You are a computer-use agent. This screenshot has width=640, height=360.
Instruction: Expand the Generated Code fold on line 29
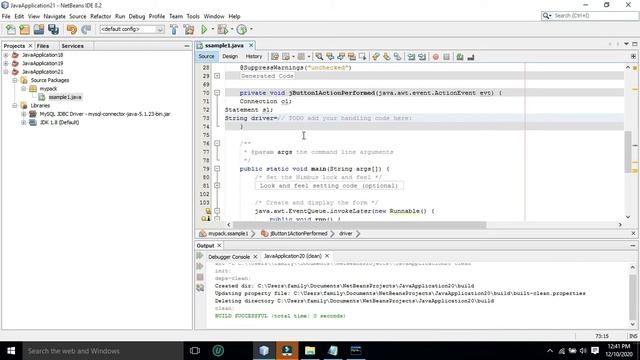coord(217,76)
